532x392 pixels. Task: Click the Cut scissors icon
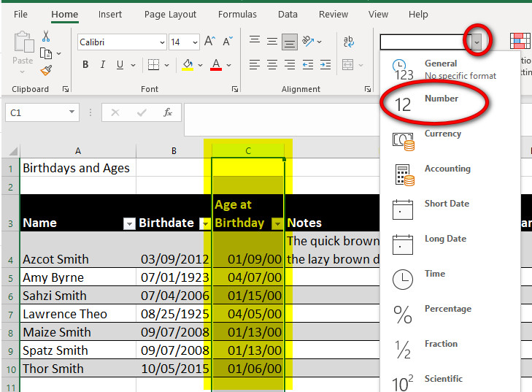coord(46,36)
